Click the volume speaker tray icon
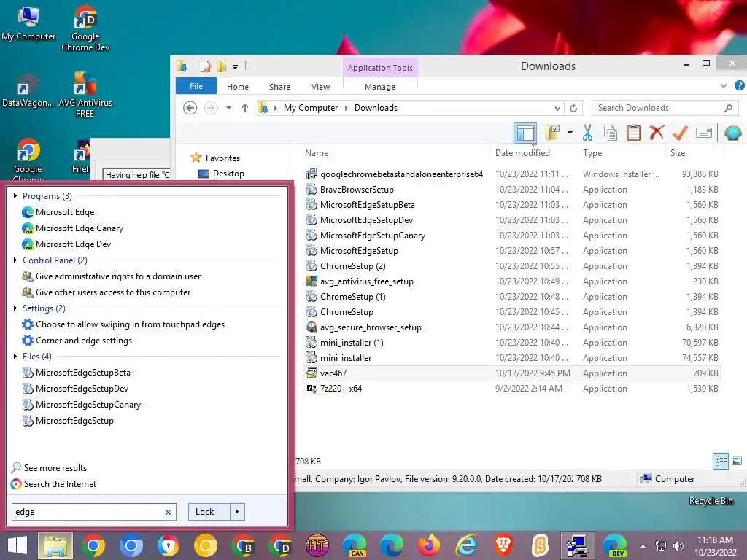Screen dimensions: 747x560 [x=678, y=546]
